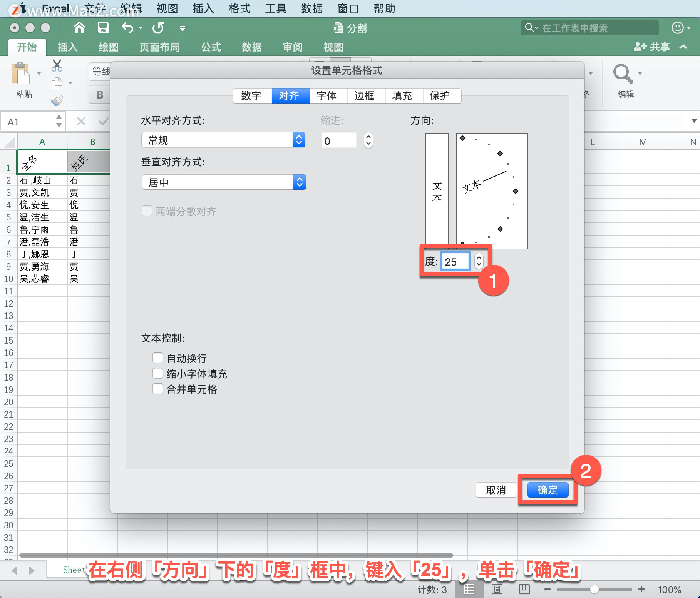700x598 pixels.
Task: Click the zoom out minus icon
Action: (548, 589)
